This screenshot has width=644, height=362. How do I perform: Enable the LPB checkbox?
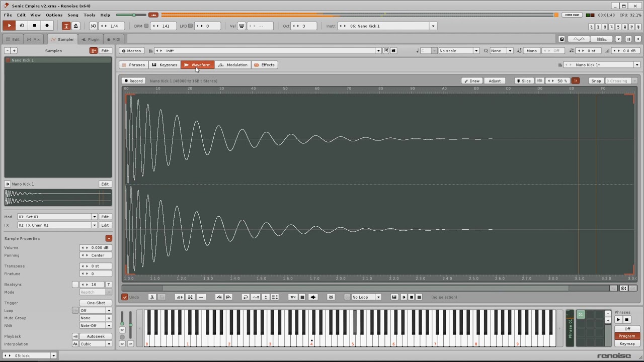click(x=190, y=26)
